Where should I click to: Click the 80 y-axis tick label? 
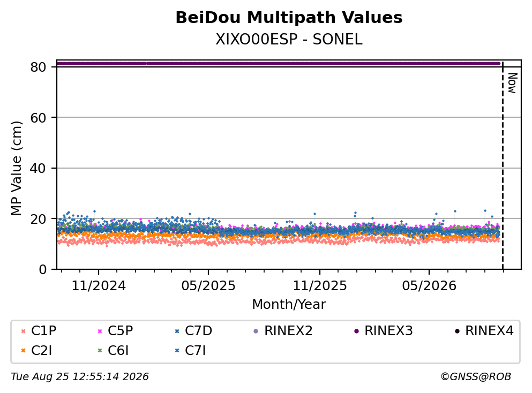(x=38, y=67)
